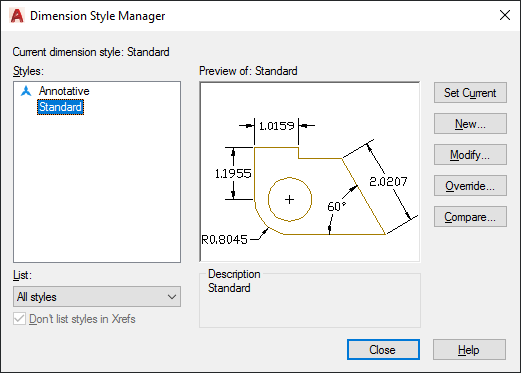Click the Description box showing Standard
The width and height of the screenshot is (521, 373).
click(310, 300)
